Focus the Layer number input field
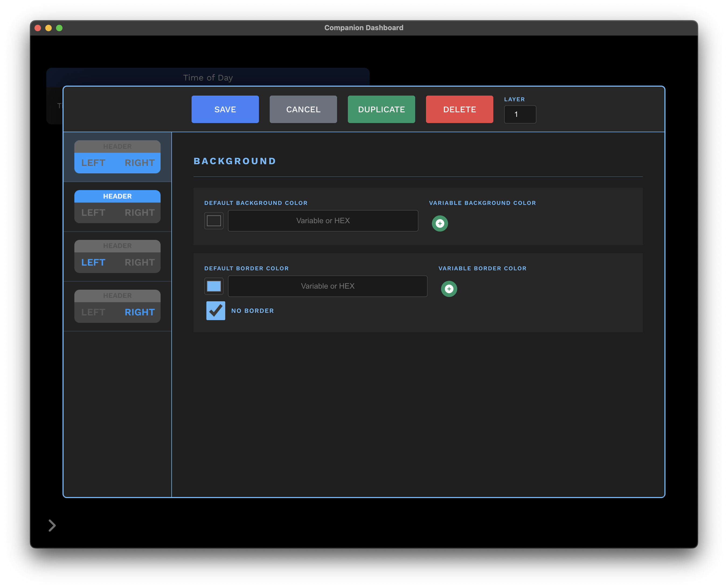The height and width of the screenshot is (588, 728). tap(520, 114)
